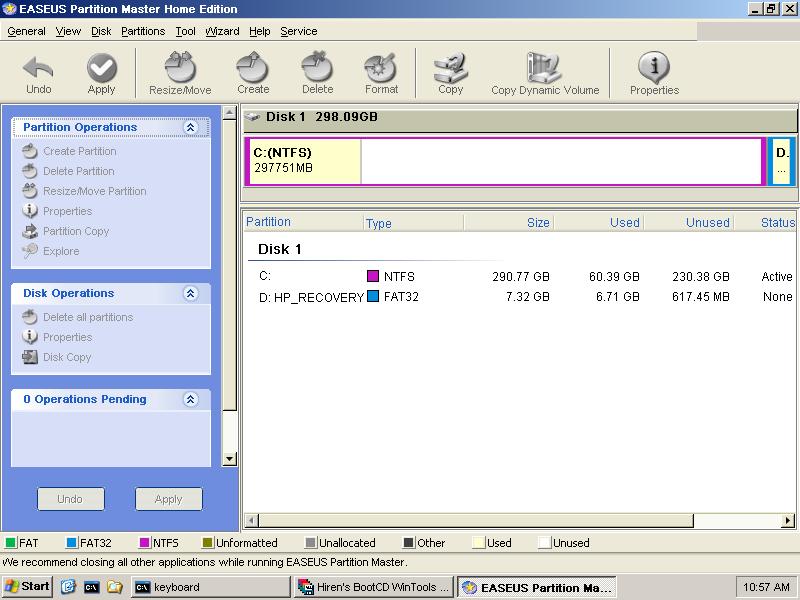
Task: Click Delete all partitions icon
Action: [30, 317]
